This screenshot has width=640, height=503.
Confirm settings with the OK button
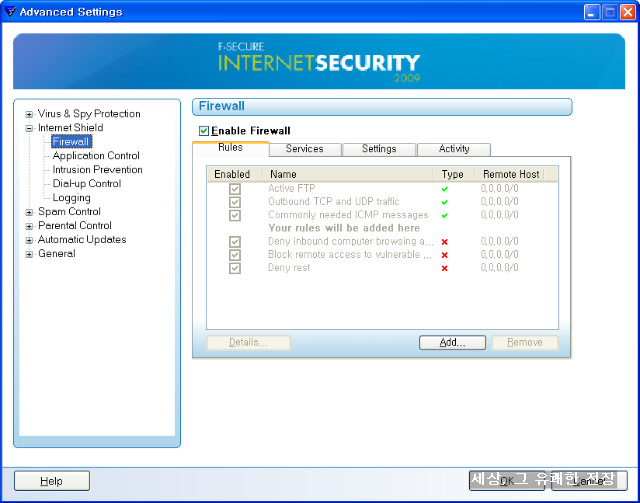[x=507, y=481]
